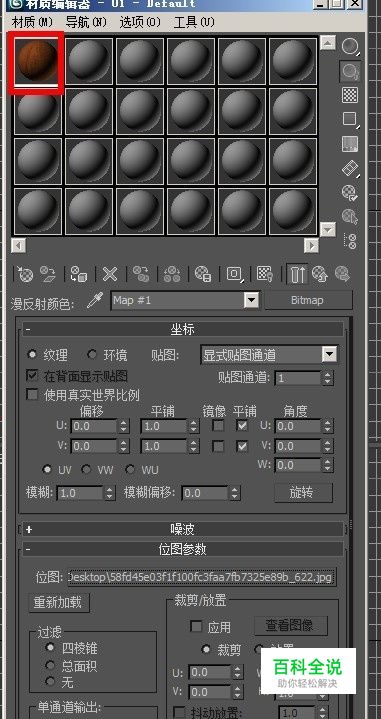Viewport: 381px width, 719px height.
Task: Click the Sample UV Tiling icon
Action: 350,119
